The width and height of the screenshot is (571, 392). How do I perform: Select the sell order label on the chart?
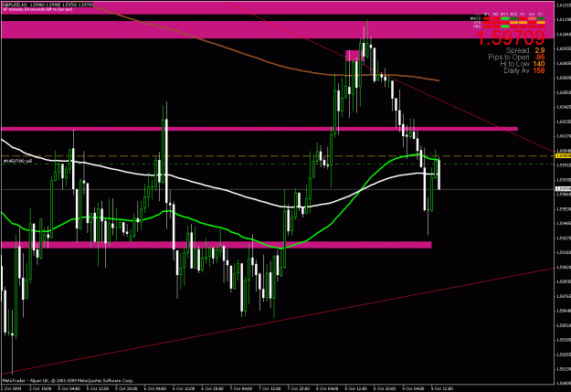point(17,161)
